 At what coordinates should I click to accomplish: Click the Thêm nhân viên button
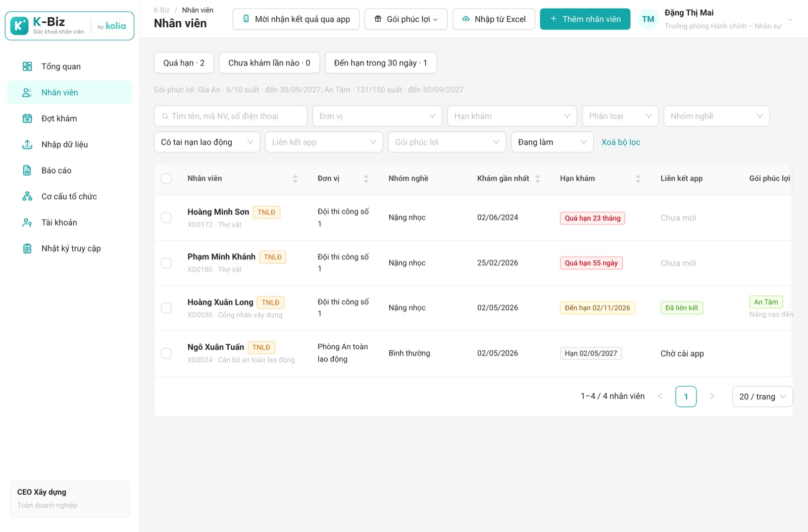point(585,19)
